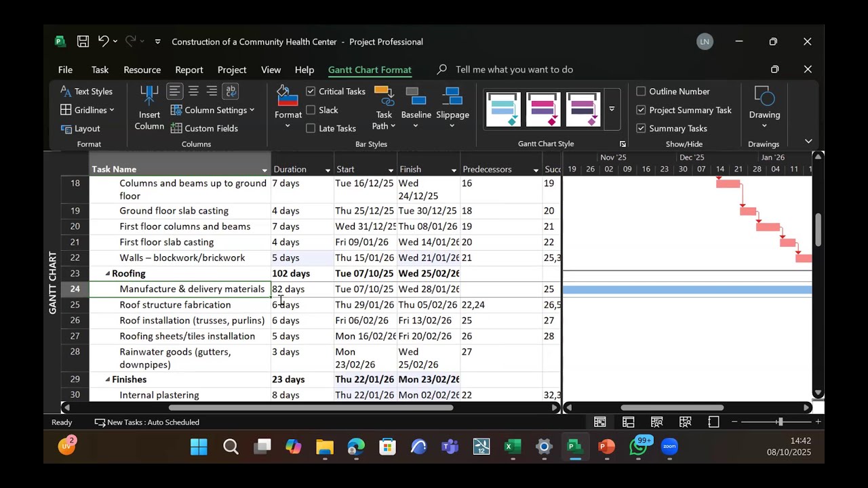Open Start column filter arrow
Image resolution: width=868 pixels, height=488 pixels.
391,169
